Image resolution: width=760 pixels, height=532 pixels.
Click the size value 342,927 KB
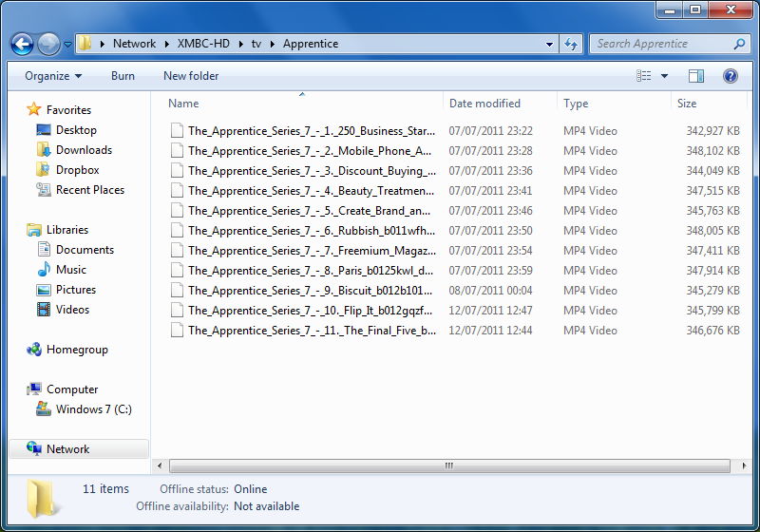712,131
